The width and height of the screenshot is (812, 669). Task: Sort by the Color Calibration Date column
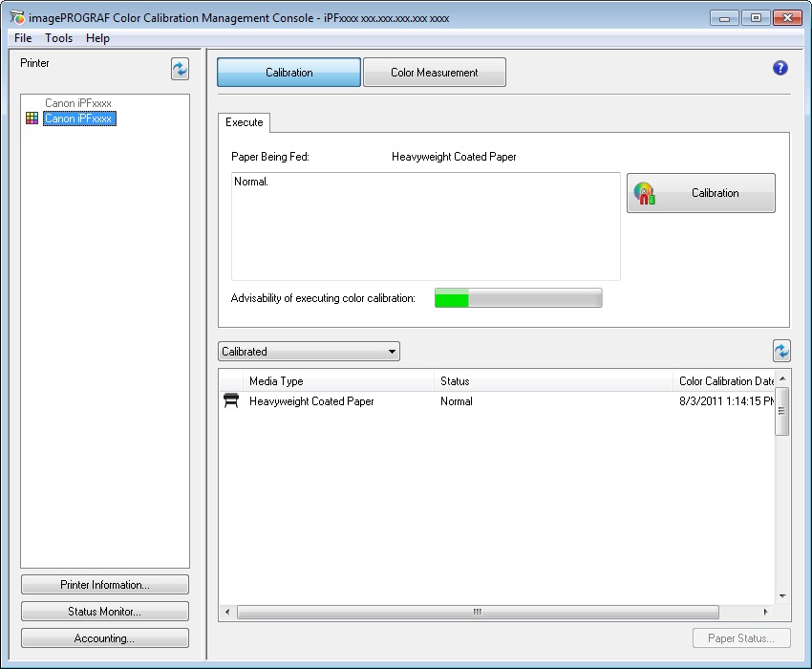pyautogui.click(x=724, y=381)
